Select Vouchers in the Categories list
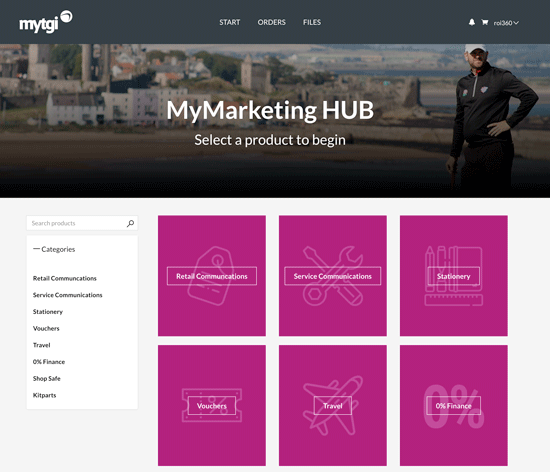The width and height of the screenshot is (550, 472). click(x=46, y=329)
